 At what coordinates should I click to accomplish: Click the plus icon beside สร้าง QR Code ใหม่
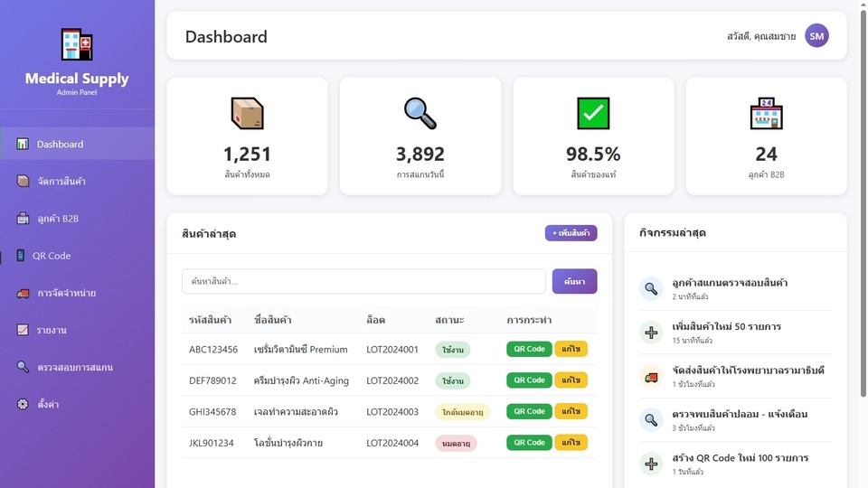[651, 464]
